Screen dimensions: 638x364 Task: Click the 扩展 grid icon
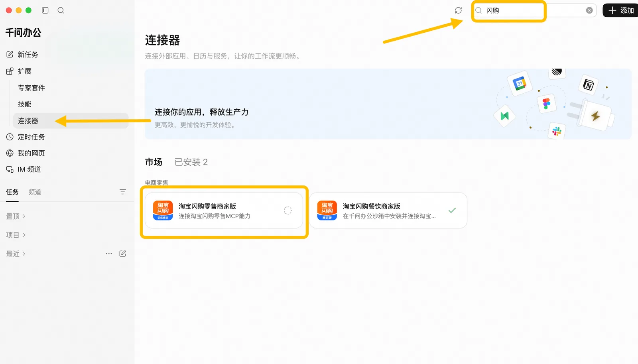10,71
